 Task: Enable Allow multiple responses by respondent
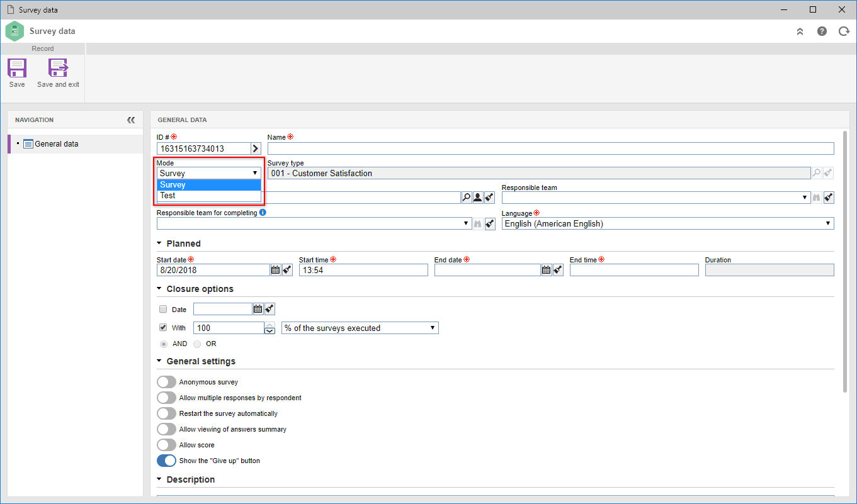coord(166,398)
